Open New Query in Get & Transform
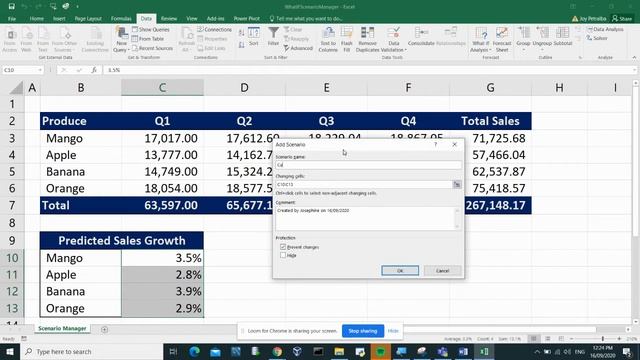 click(121, 39)
